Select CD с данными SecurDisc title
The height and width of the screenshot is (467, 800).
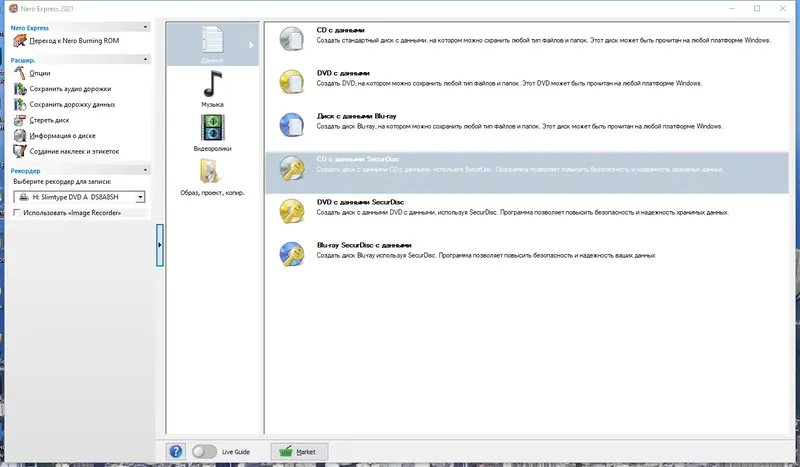[358, 159]
